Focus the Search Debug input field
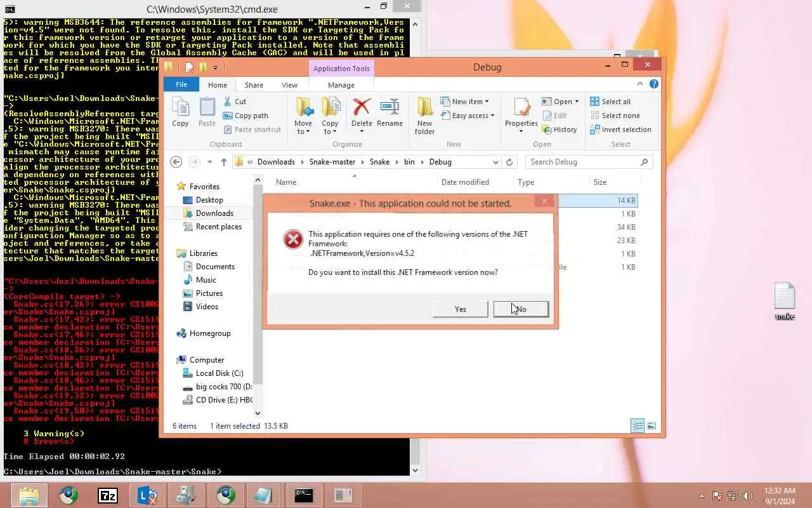The image size is (812, 508). 582,162
